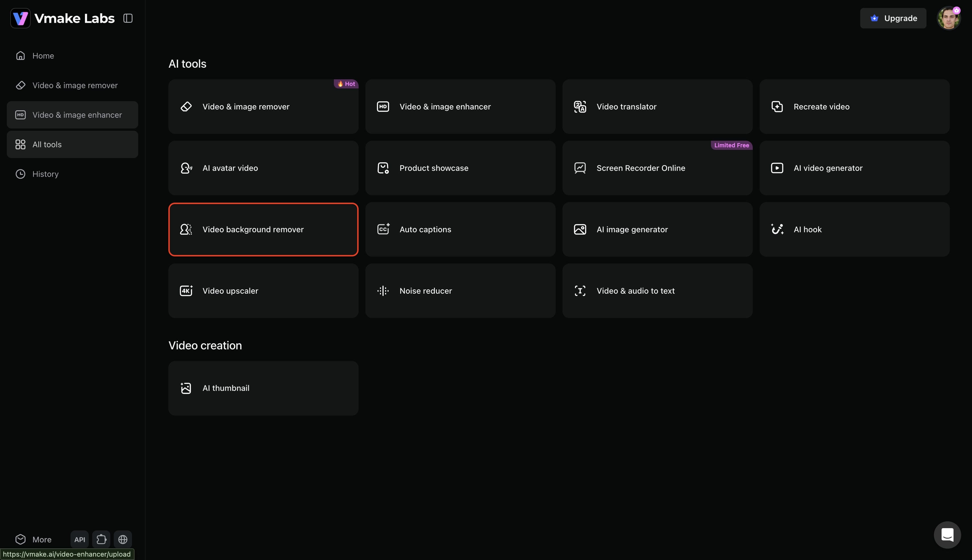
Task: Click the Product showcase bag icon
Action: pos(383,168)
